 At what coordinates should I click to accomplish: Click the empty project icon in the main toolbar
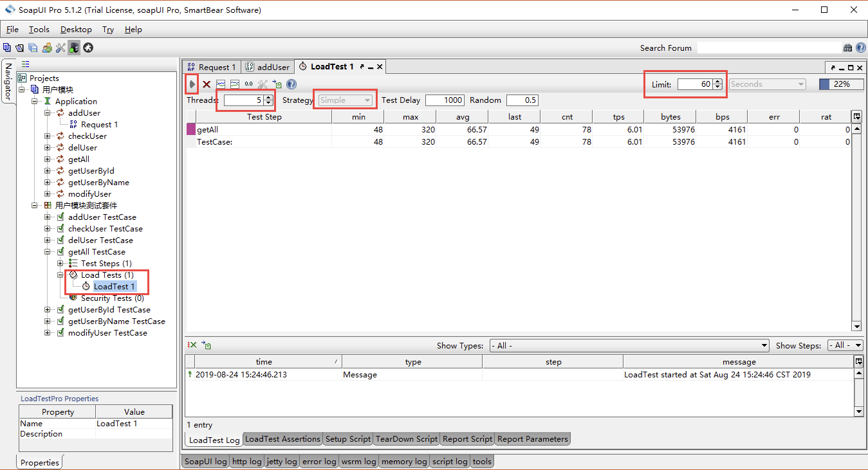[7, 48]
